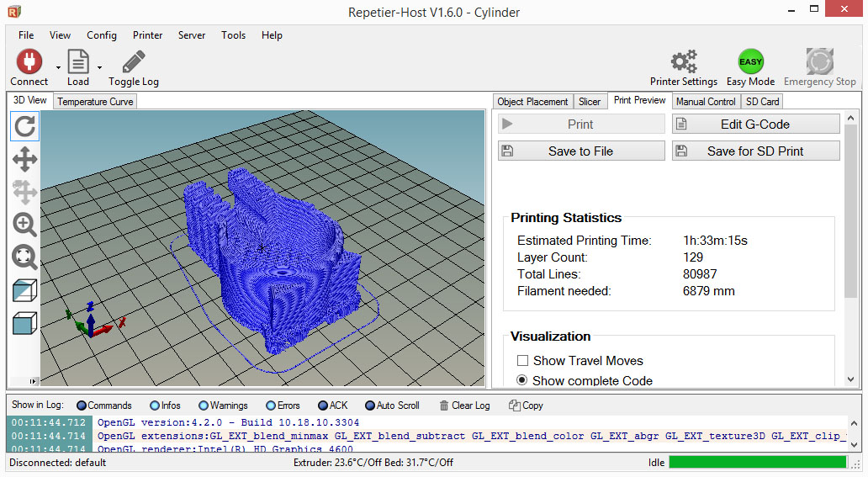Click the plain cube parallel projection icon
The height and width of the screenshot is (477, 868).
(25, 323)
